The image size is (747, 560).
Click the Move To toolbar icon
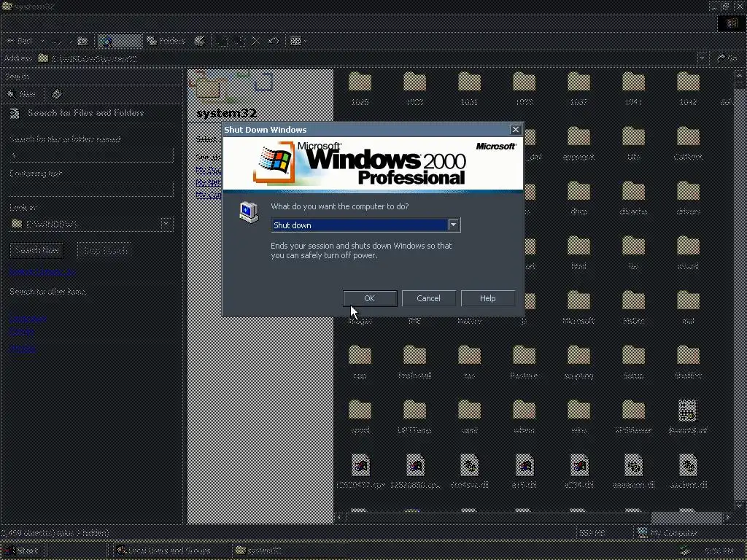(x=222, y=41)
